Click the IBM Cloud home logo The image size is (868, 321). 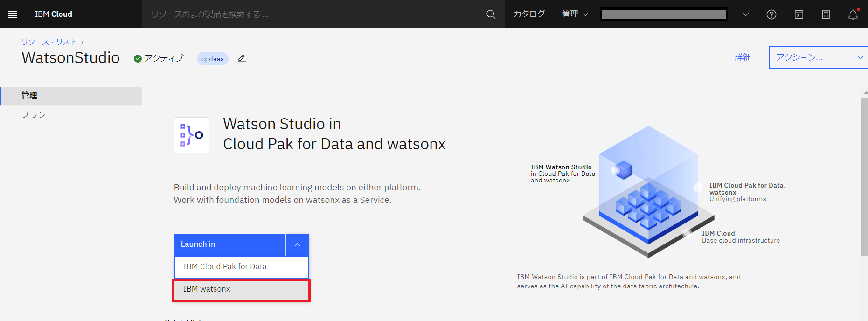pyautogui.click(x=53, y=14)
